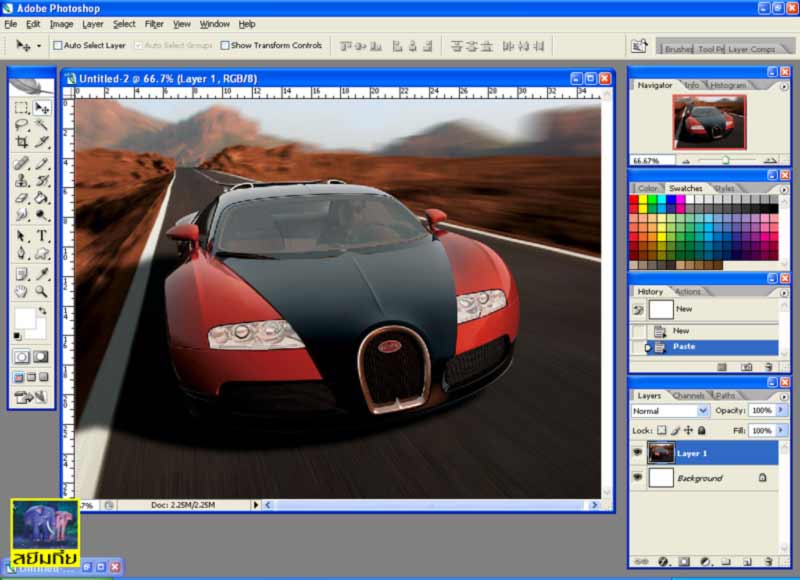Toggle lock image pixels
Viewport: 800px width, 580px height.
675,430
